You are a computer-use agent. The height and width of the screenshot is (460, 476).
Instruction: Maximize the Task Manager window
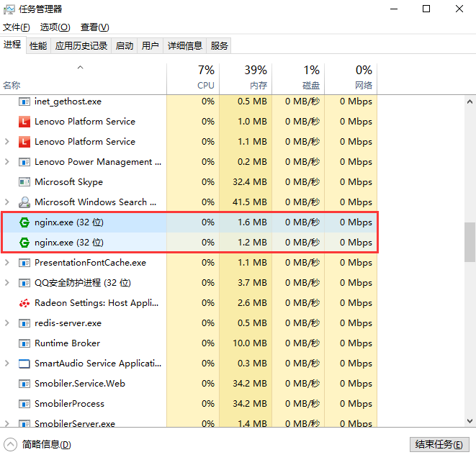pyautogui.click(x=426, y=9)
